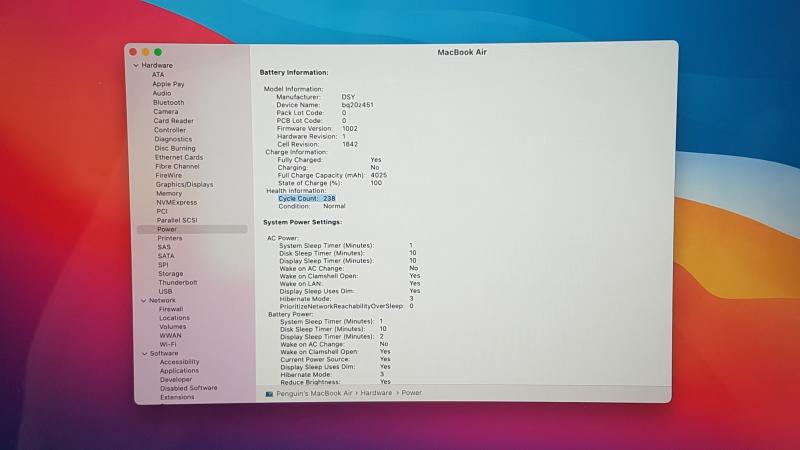Open the Camera hardware entry
The height and width of the screenshot is (450, 800).
[x=166, y=111]
